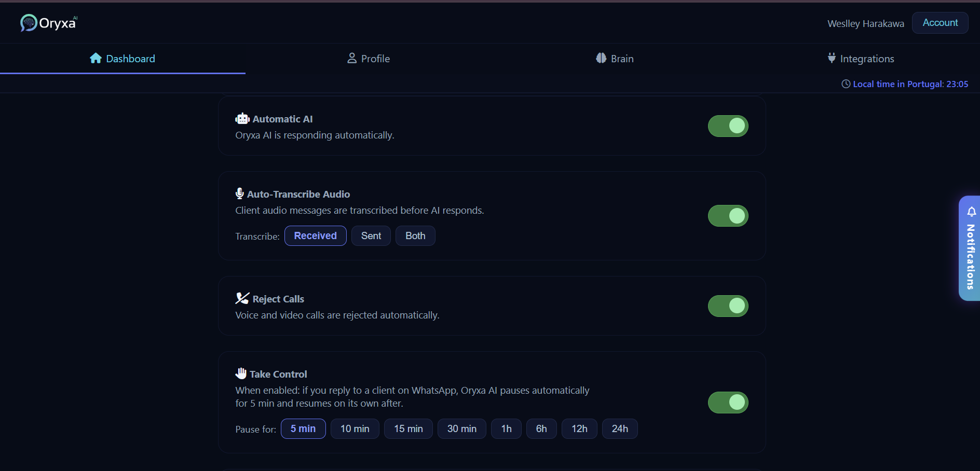Viewport: 980px width, 471px height.
Task: Pick 12h pause duration
Action: (579, 429)
